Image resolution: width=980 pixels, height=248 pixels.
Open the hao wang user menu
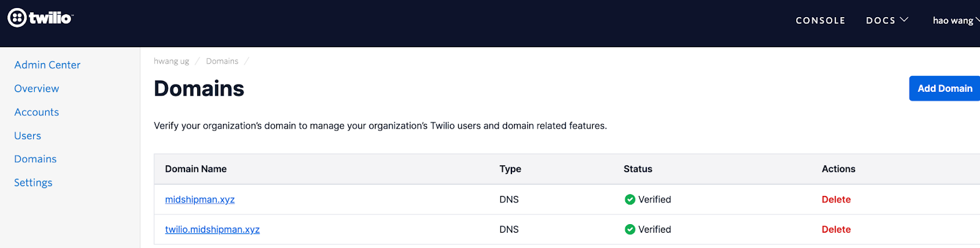pyautogui.click(x=954, y=20)
